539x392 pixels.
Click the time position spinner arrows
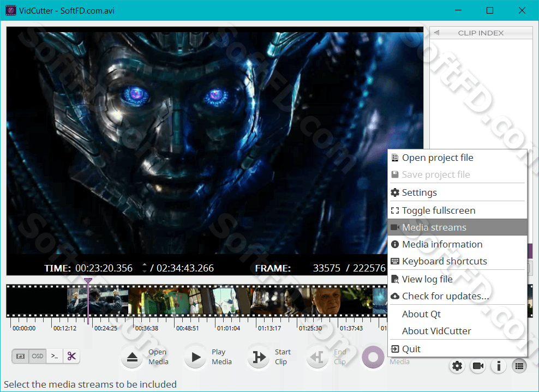pyautogui.click(x=145, y=268)
